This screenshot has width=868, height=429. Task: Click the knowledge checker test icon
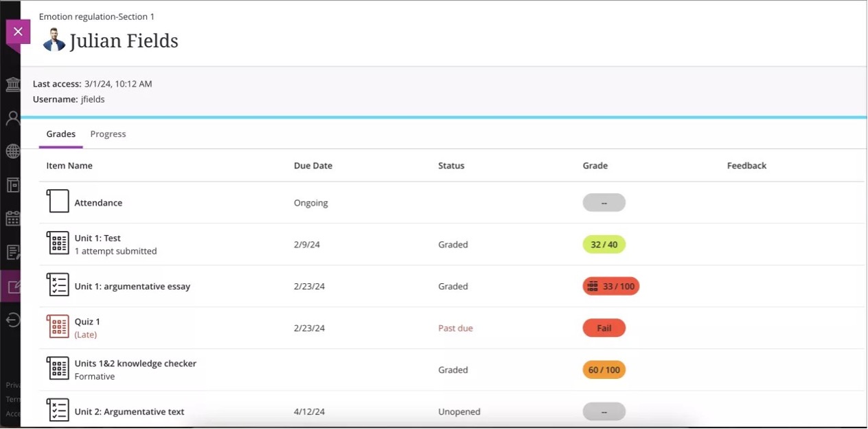point(58,369)
